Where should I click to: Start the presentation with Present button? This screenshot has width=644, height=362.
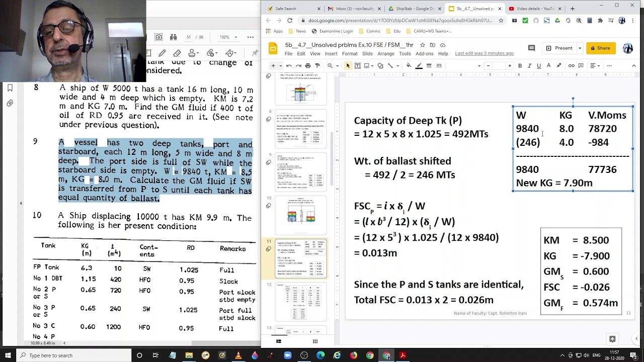559,48
